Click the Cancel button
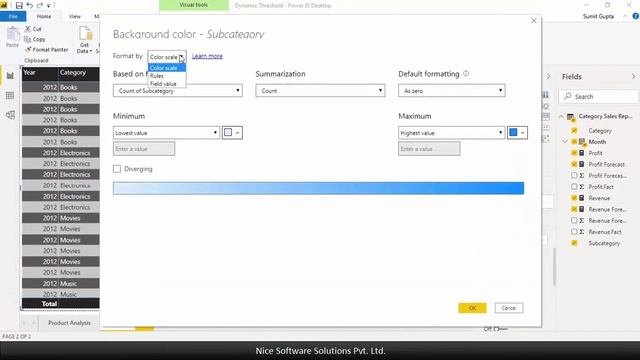This screenshot has height=360, width=640. tap(509, 308)
